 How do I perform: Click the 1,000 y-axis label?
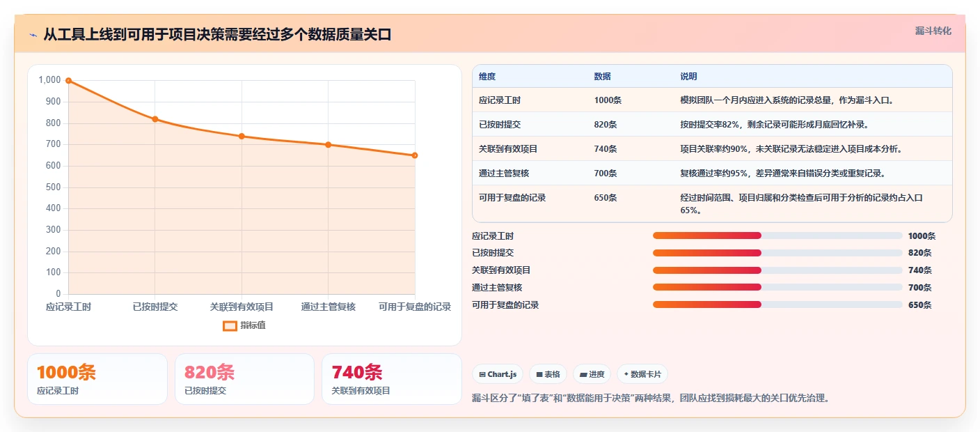[x=49, y=80]
